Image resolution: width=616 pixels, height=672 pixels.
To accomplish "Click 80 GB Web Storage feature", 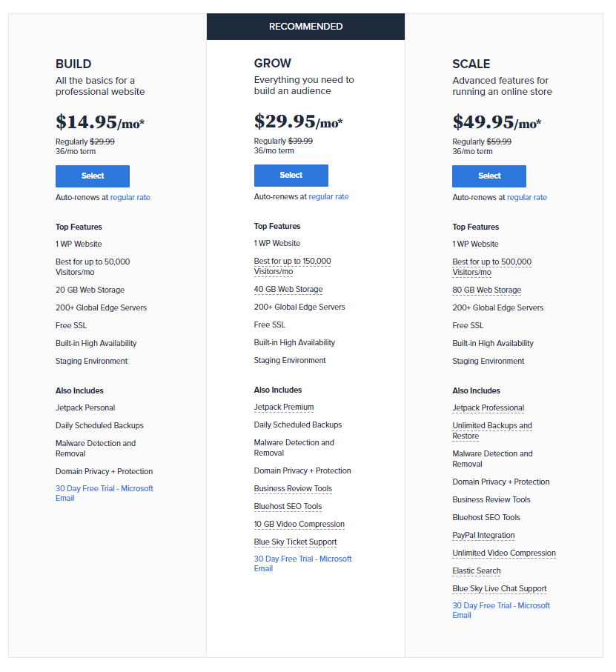I will coord(486,290).
